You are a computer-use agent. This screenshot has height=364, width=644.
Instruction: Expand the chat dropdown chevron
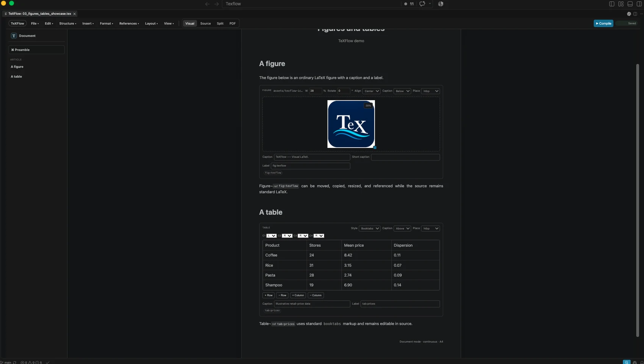tap(430, 4)
